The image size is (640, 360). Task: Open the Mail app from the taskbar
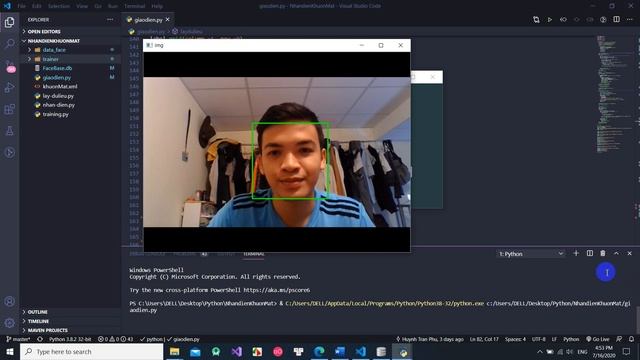[195, 351]
